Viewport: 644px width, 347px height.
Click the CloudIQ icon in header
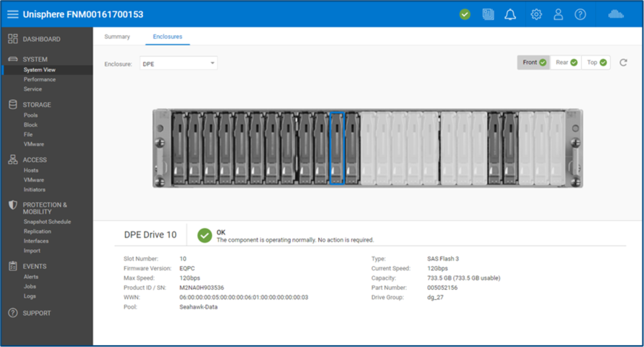(616, 14)
